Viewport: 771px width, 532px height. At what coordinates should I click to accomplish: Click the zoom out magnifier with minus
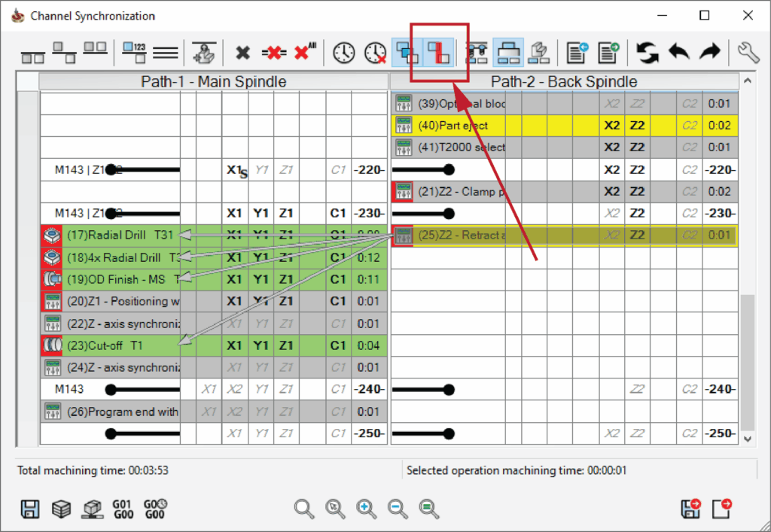(398, 509)
